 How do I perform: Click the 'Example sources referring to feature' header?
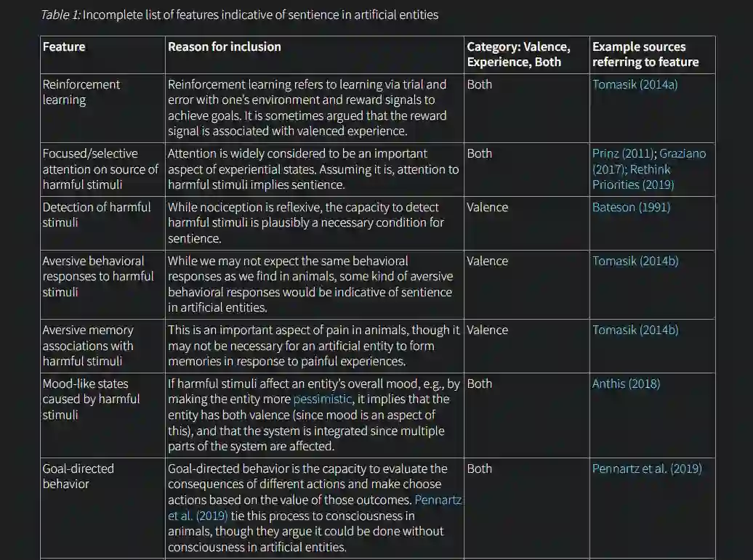[645, 54]
